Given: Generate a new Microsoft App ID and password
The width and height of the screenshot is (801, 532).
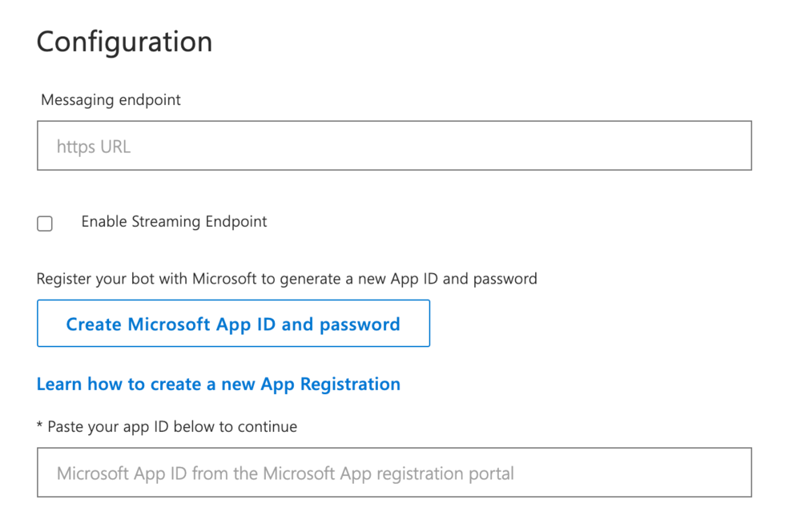Looking at the screenshot, I should 233,324.
